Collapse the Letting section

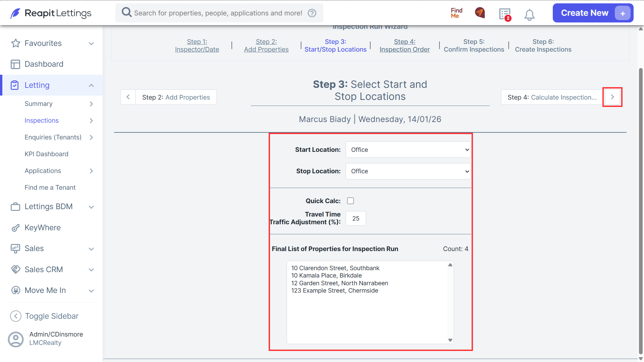(x=91, y=85)
